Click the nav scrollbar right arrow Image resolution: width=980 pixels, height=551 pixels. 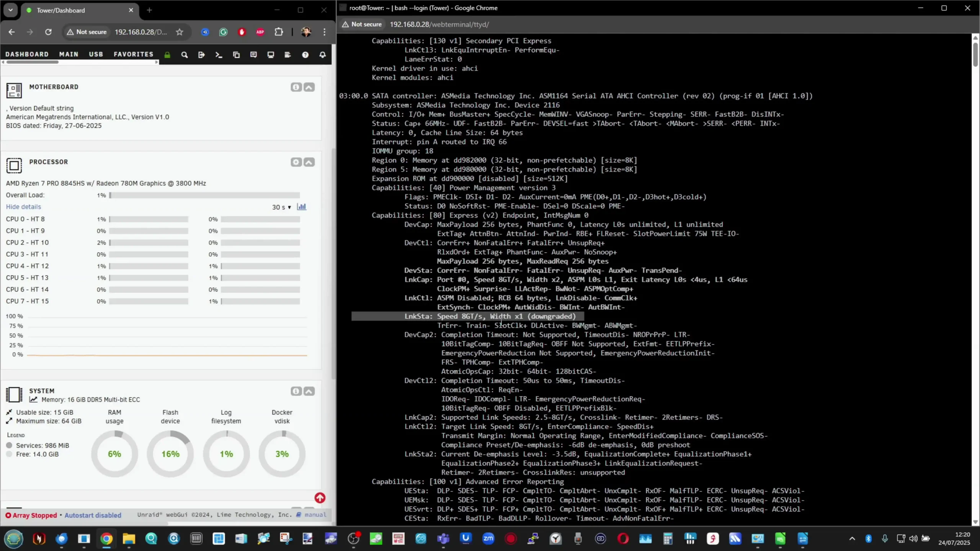point(157,62)
